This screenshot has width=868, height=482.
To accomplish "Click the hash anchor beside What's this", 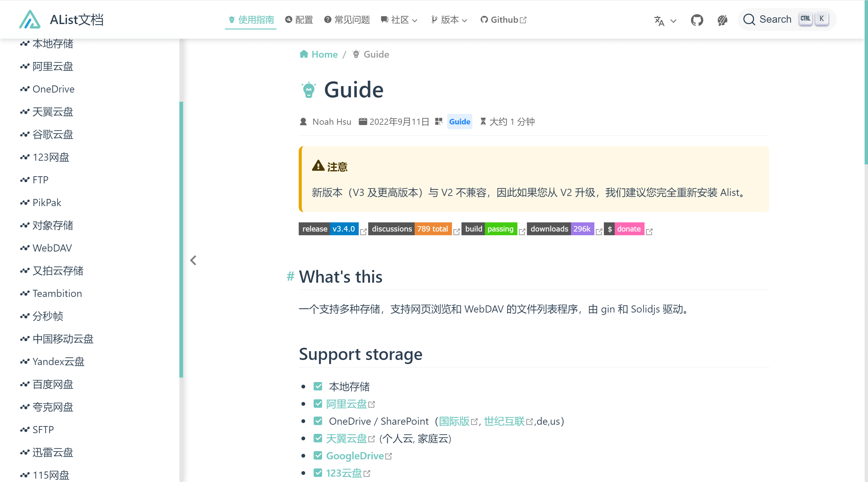I will [x=290, y=277].
